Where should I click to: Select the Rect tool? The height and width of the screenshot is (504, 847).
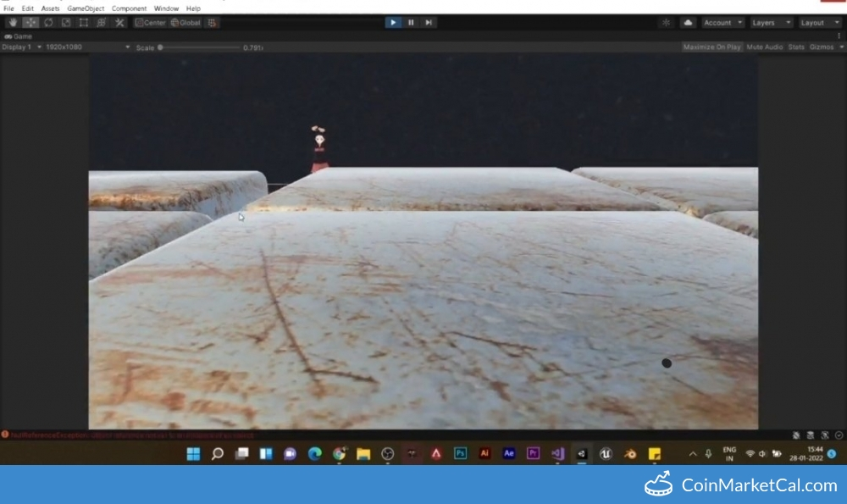point(83,23)
